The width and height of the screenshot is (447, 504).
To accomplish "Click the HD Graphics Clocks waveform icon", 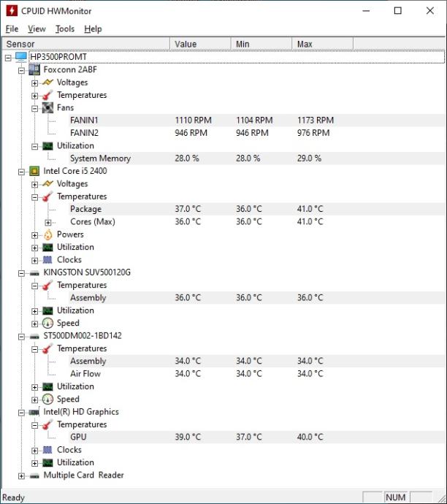I will (x=47, y=450).
